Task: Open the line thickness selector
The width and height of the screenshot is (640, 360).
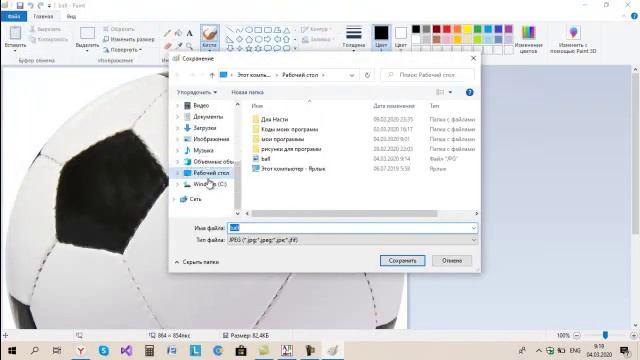Action: point(353,37)
